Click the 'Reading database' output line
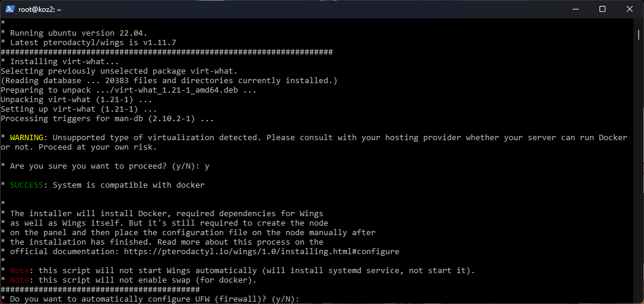This screenshot has height=304, width=644. pyautogui.click(x=169, y=81)
